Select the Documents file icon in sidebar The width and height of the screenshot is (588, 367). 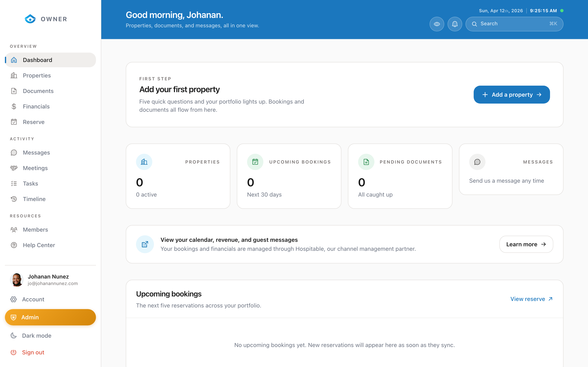14,91
